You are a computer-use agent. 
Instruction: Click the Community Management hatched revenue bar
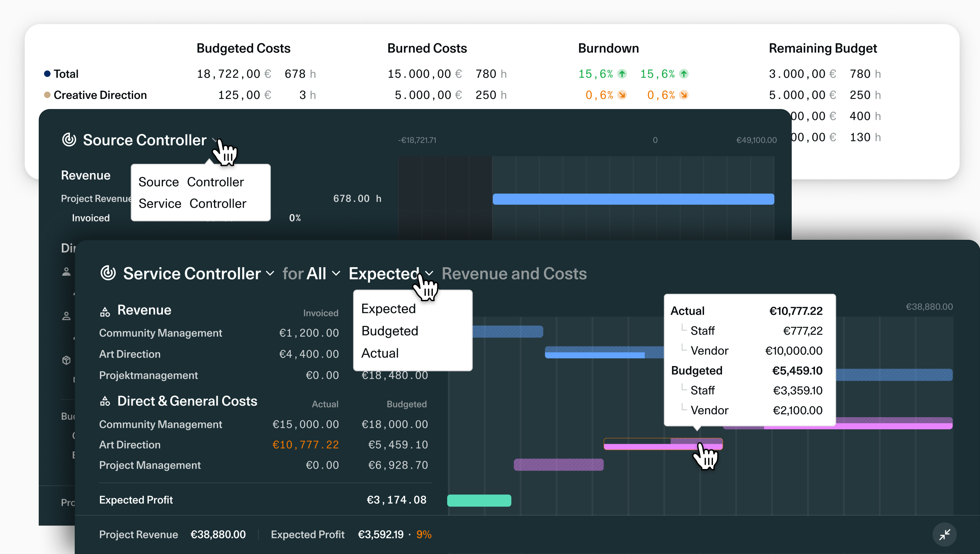coord(508,332)
